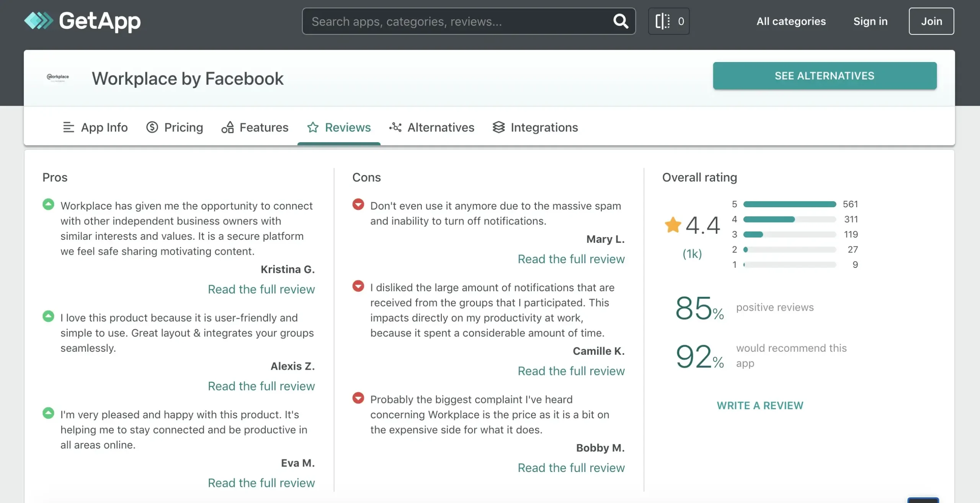
Task: Click the search magnifier icon
Action: pyautogui.click(x=621, y=21)
